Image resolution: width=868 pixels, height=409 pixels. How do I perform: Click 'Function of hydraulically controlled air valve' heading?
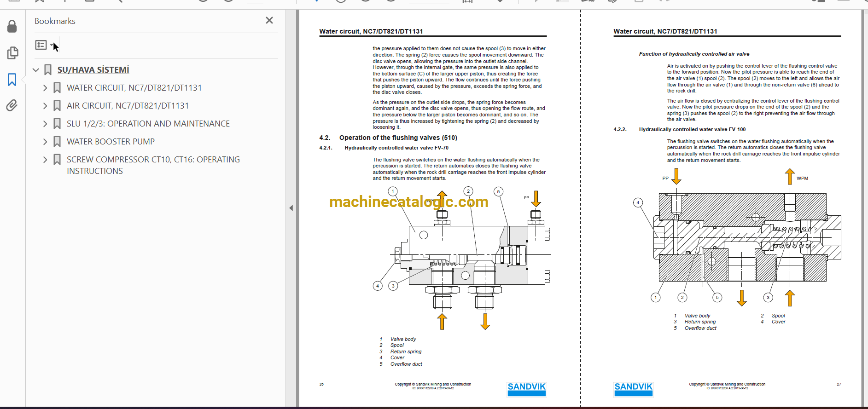[x=694, y=54]
